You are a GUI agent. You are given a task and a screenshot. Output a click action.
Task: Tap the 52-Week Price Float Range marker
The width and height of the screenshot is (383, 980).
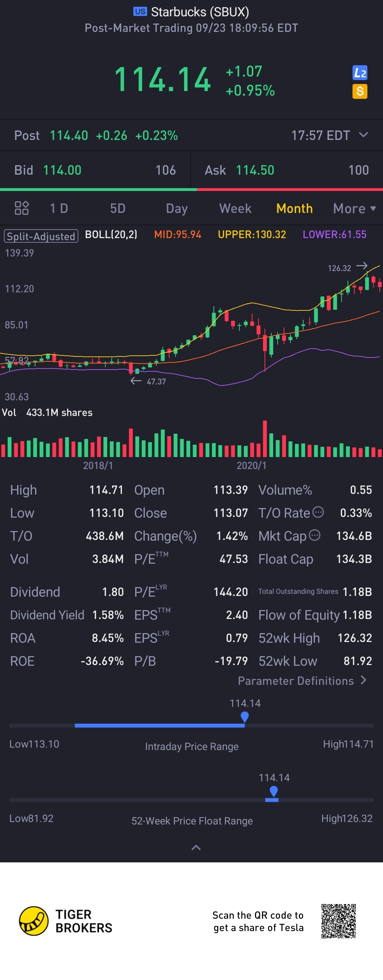[x=273, y=791]
